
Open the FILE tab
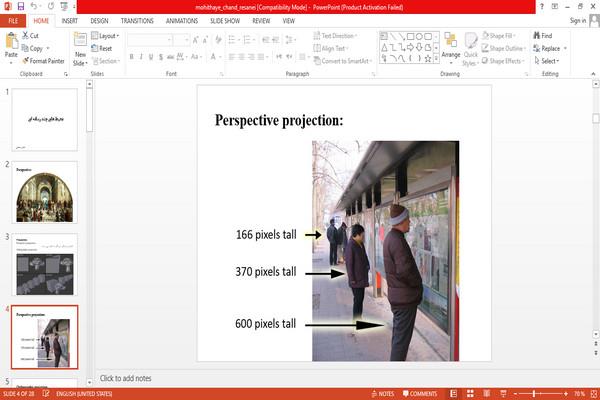click(13, 21)
